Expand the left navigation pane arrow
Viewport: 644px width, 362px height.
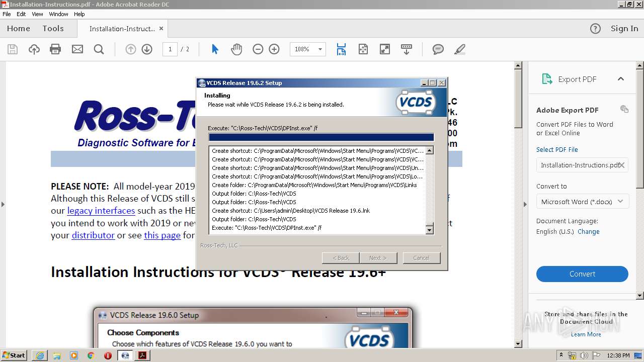click(x=3, y=204)
